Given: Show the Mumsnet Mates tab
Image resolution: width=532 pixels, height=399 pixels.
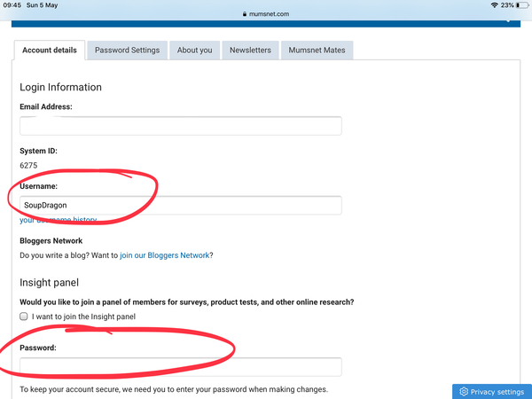Looking at the screenshot, I should click(317, 51).
